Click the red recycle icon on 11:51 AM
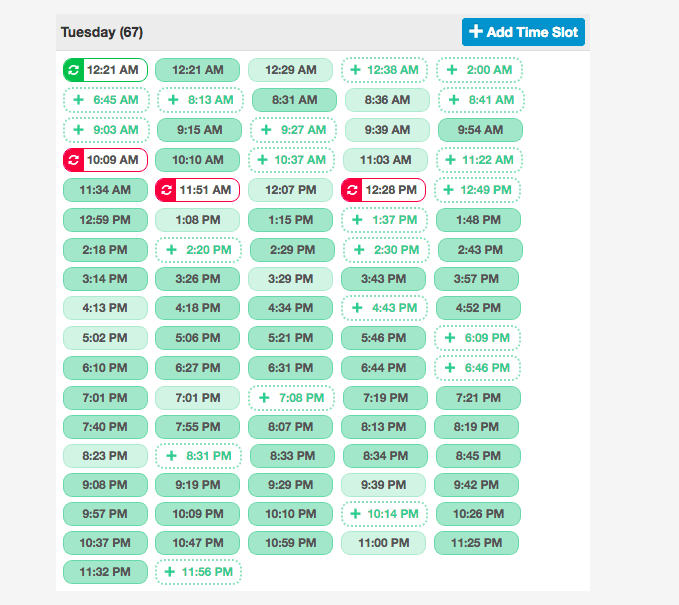The image size is (679, 605). tap(166, 190)
